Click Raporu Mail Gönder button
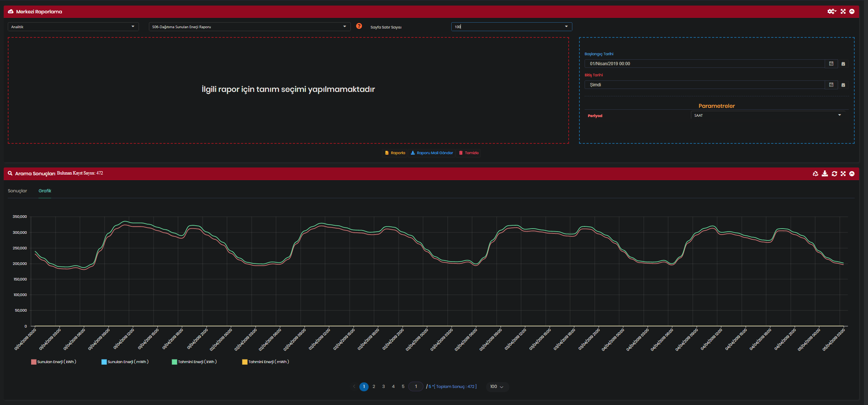This screenshot has height=405, width=868. tap(432, 153)
